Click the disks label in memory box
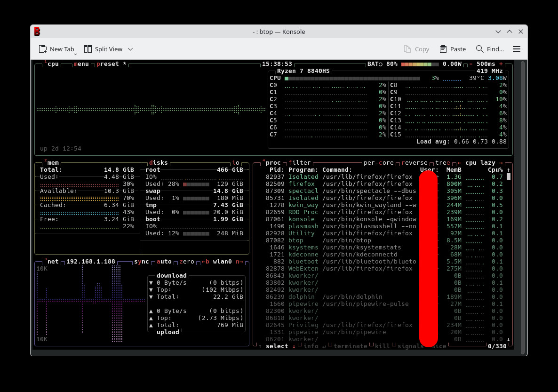The width and height of the screenshot is (558, 392). point(159,163)
